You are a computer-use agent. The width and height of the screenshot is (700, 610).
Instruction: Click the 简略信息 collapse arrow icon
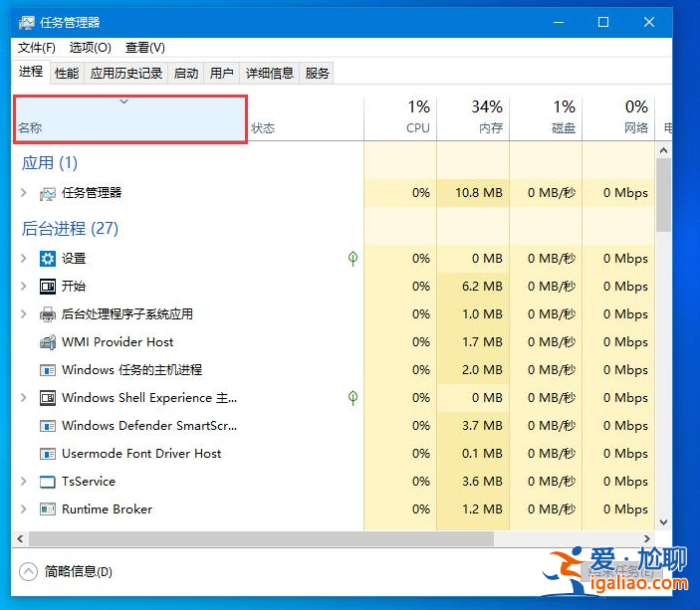point(28,571)
